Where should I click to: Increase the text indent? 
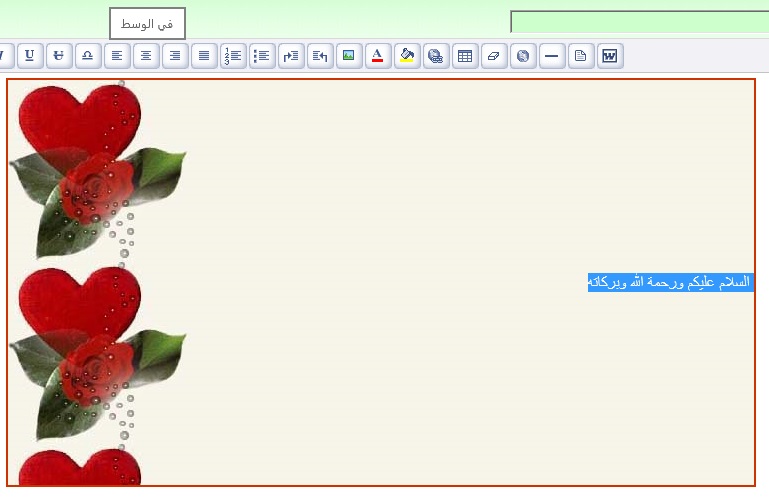(x=291, y=56)
